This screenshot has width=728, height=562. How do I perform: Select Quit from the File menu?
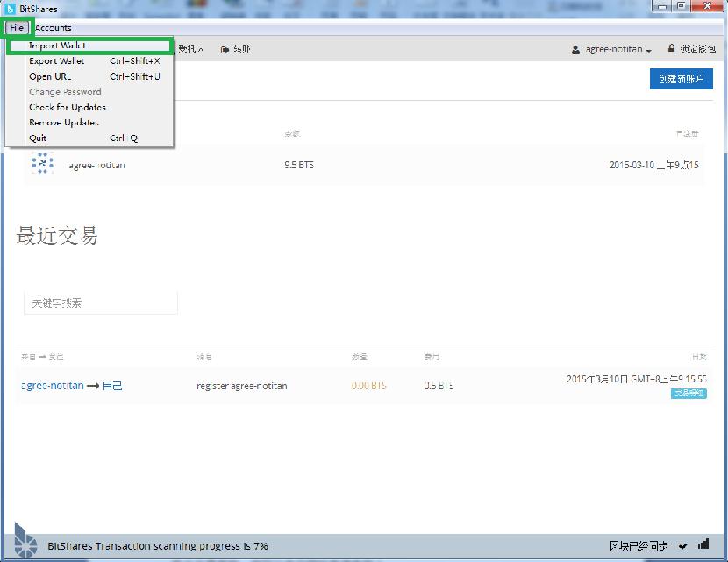tap(38, 138)
